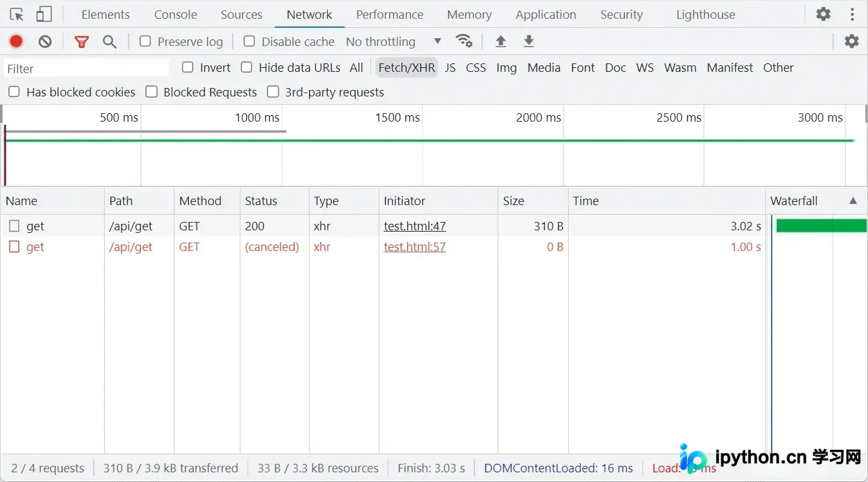This screenshot has height=482, width=868.
Task: Follow the test.html:57 initiator link
Action: [414, 246]
